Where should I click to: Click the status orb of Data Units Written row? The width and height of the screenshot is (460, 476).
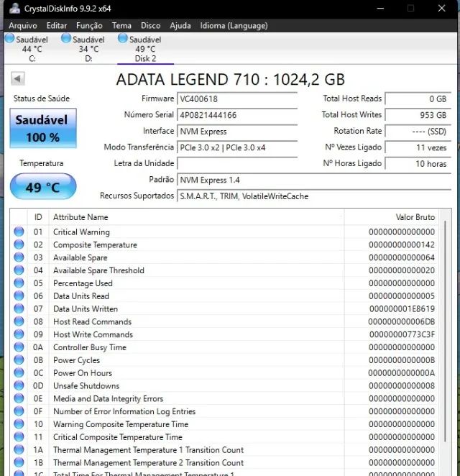[x=19, y=308]
